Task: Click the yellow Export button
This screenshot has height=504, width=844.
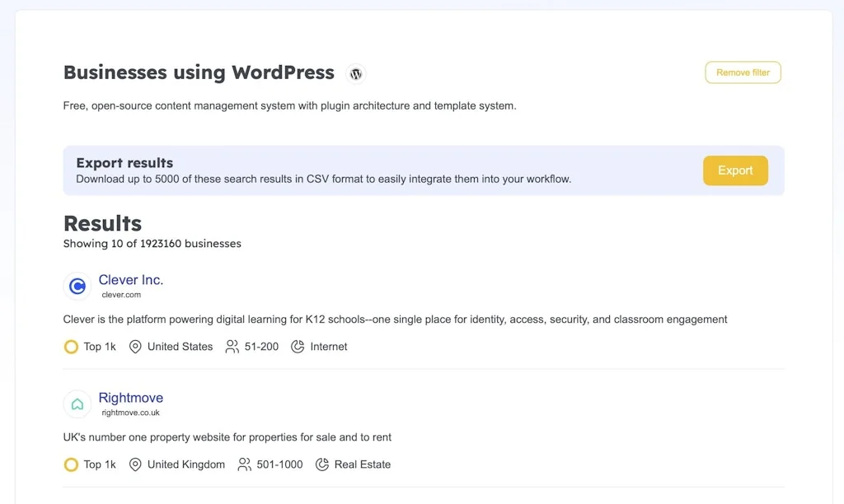Action: (x=734, y=170)
